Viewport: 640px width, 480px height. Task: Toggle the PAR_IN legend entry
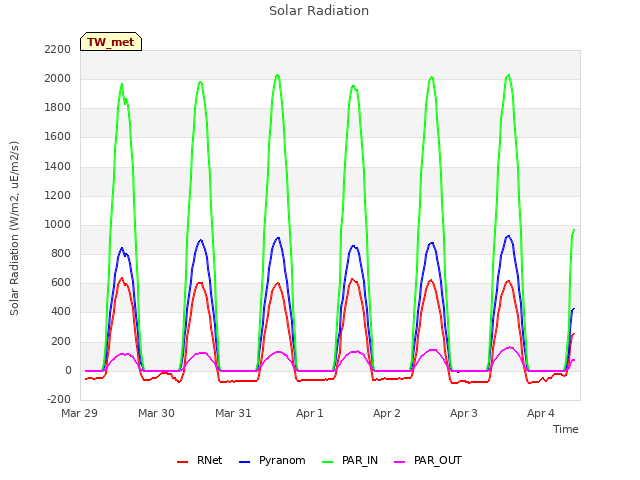pos(350,460)
